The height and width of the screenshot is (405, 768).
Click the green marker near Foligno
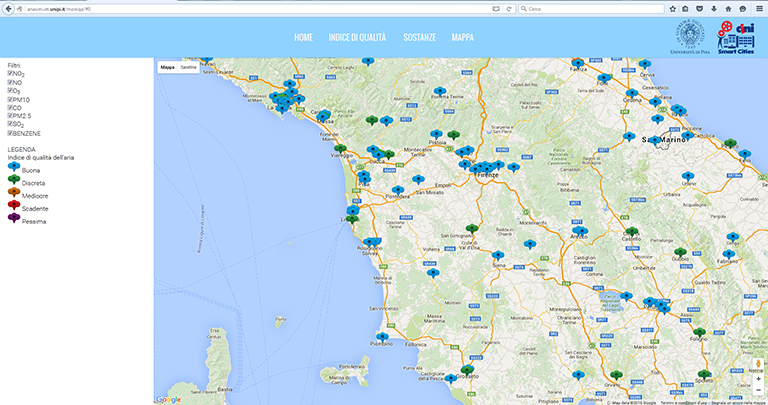[x=699, y=332]
